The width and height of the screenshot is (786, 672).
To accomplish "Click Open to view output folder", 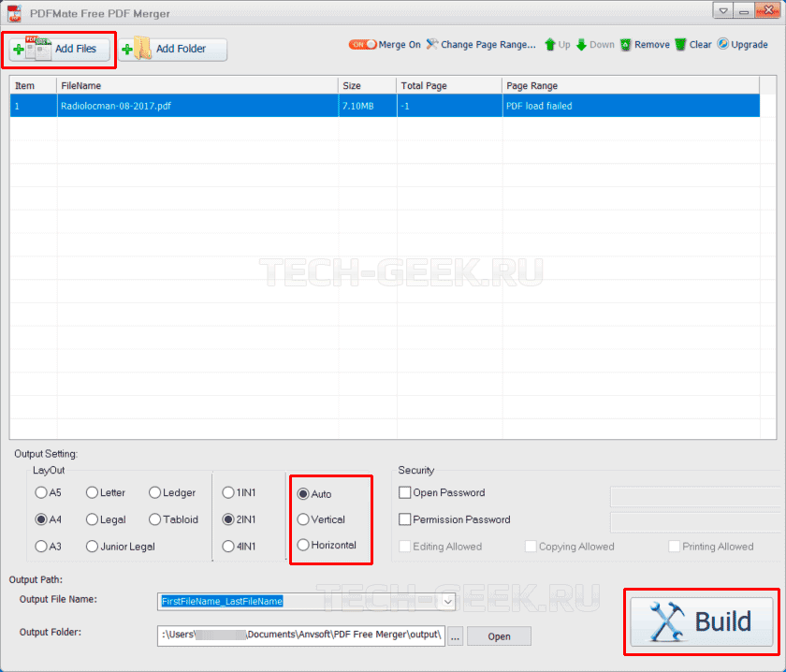I will (x=499, y=636).
